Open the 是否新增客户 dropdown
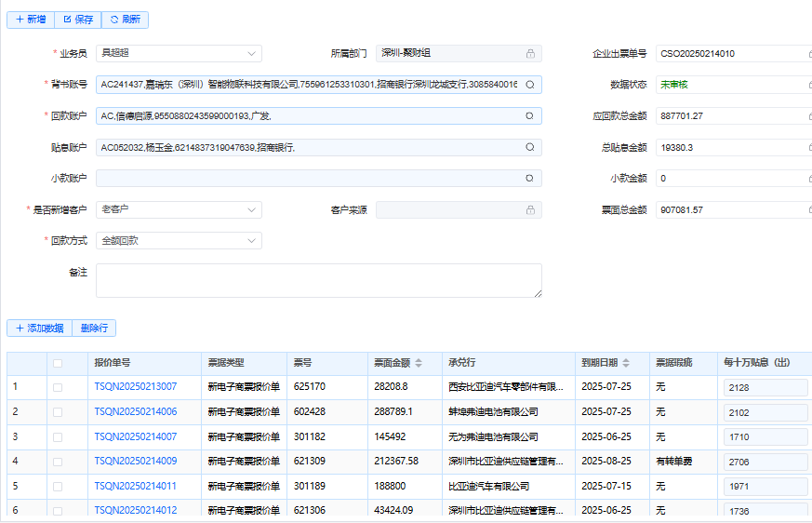Viewport: 812px width, 523px height. 252,210
